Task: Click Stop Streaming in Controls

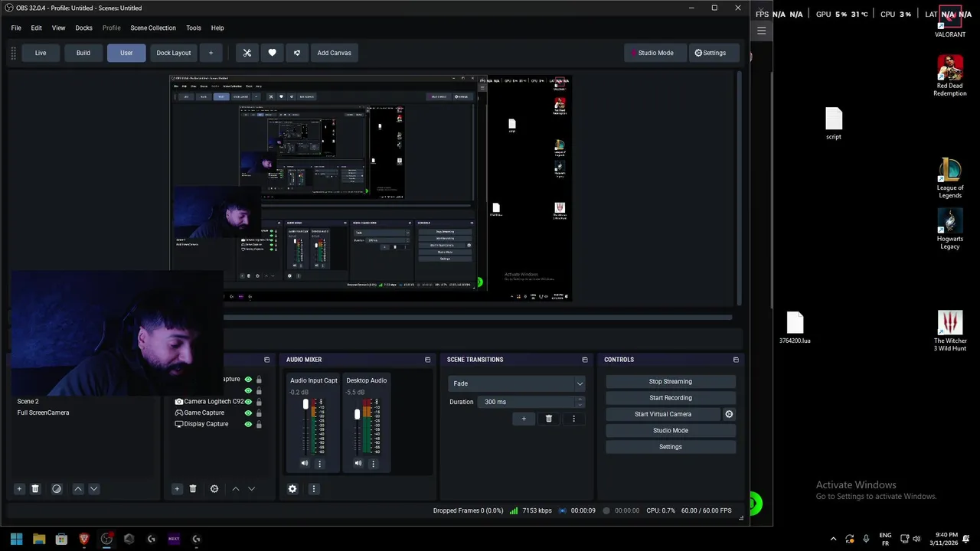Action: click(671, 381)
